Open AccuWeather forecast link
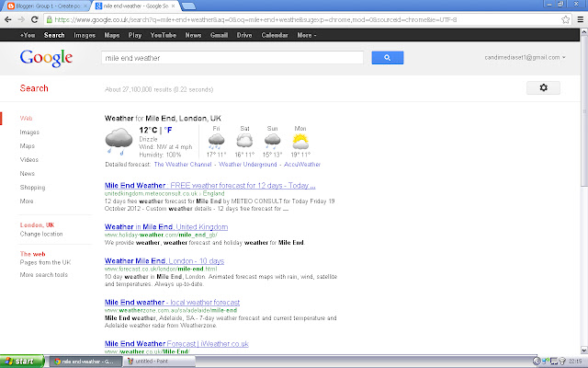 pyautogui.click(x=302, y=164)
